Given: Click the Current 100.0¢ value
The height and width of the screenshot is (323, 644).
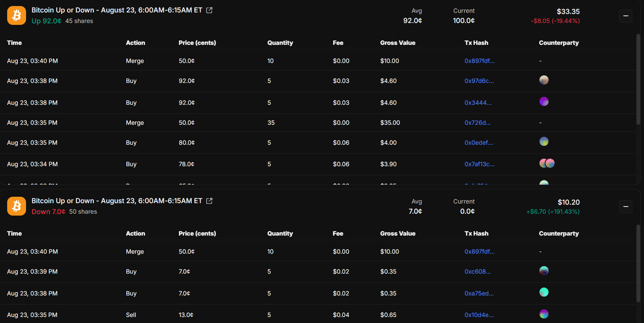Looking at the screenshot, I should (464, 21).
